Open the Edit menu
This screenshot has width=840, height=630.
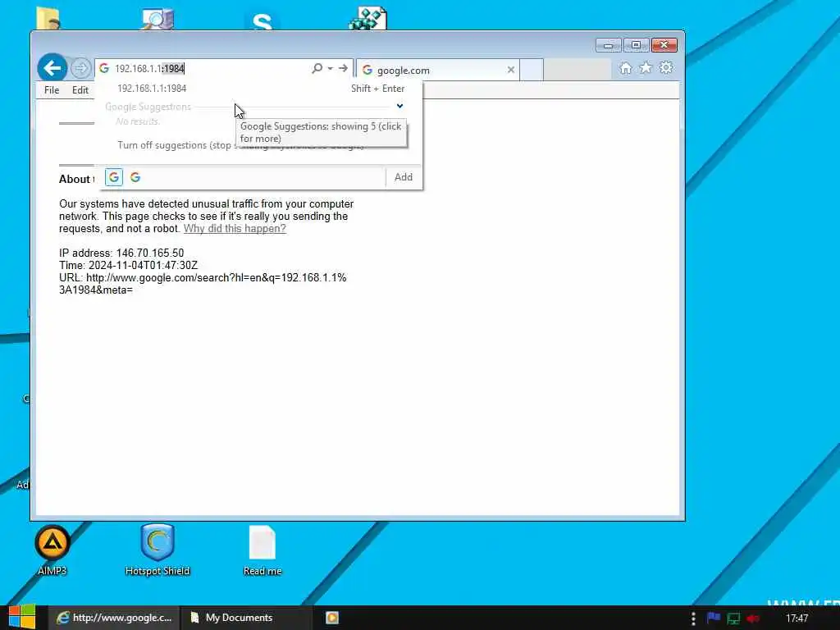click(80, 90)
